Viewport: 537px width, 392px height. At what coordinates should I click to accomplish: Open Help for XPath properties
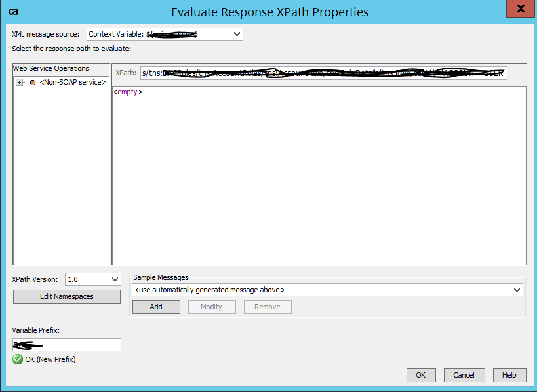(x=509, y=375)
